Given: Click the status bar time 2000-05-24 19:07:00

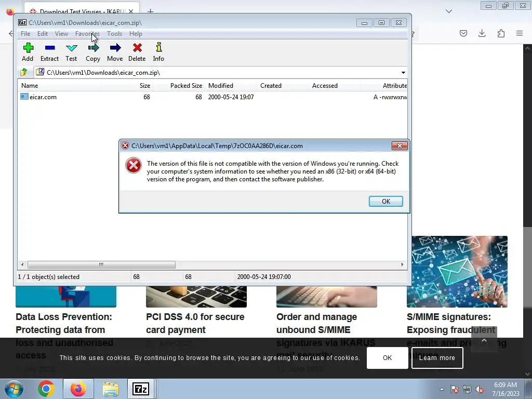Looking at the screenshot, I should pos(264,277).
